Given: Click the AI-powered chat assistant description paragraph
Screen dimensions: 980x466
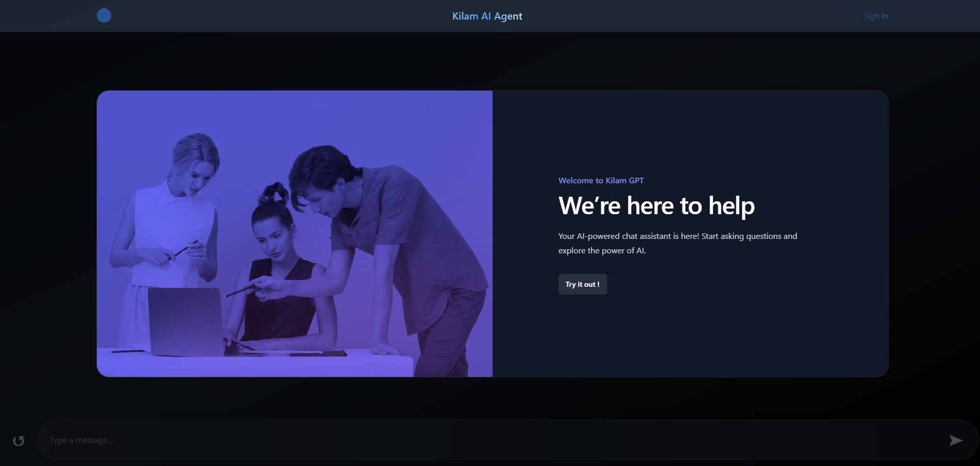Looking at the screenshot, I should tap(677, 243).
